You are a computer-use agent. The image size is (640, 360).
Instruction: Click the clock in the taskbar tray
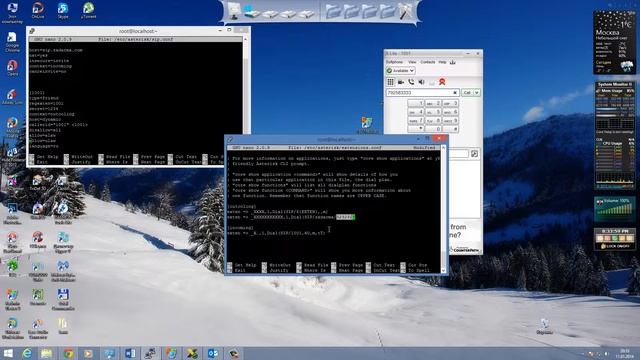[x=624, y=353]
